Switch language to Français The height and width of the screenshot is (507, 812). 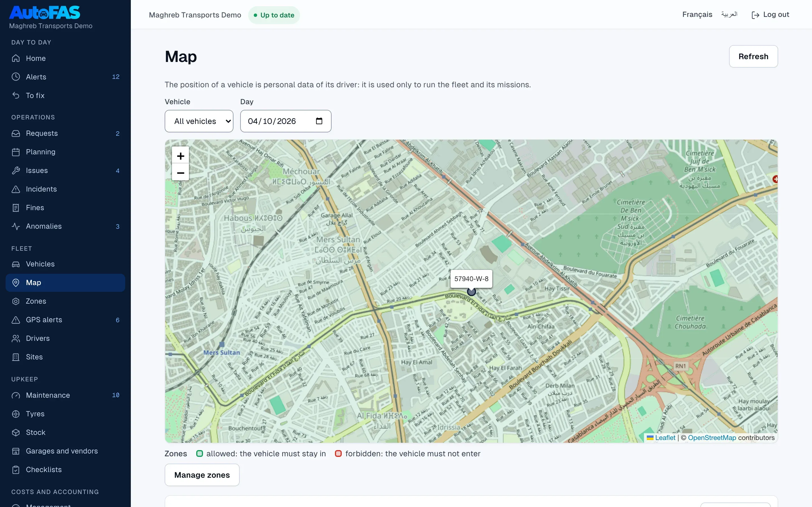[x=697, y=14]
